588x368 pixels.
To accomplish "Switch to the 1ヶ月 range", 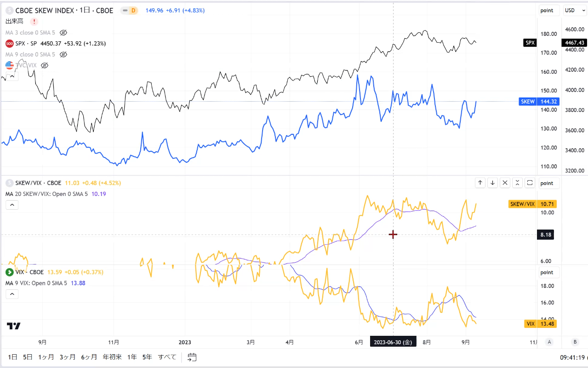I will [46, 357].
